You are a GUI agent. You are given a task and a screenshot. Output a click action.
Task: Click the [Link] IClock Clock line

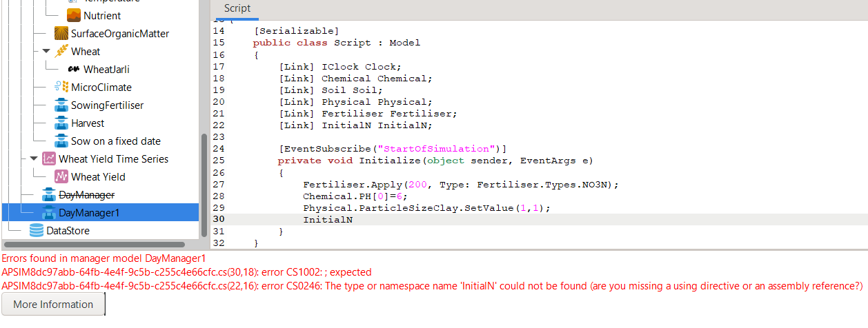point(339,67)
